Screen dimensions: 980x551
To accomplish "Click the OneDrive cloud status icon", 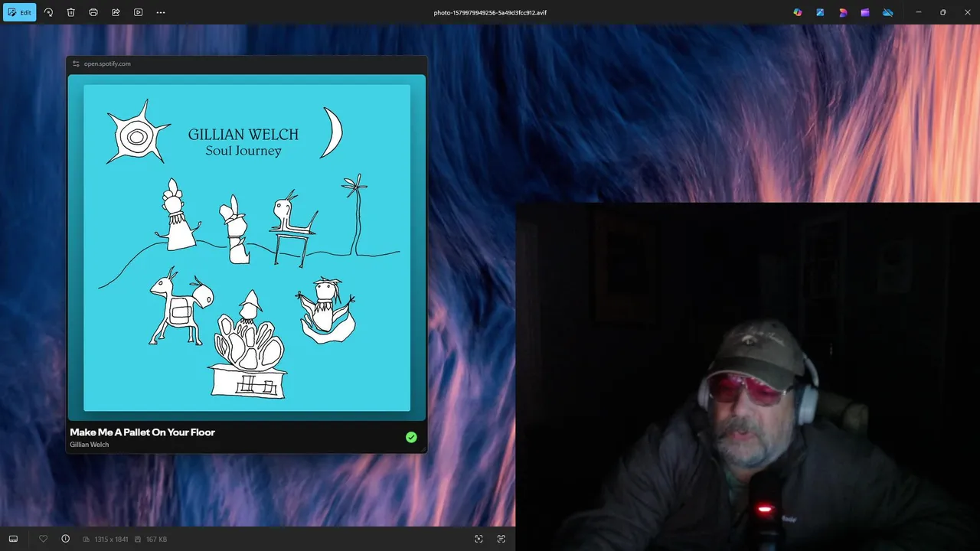I will [888, 12].
